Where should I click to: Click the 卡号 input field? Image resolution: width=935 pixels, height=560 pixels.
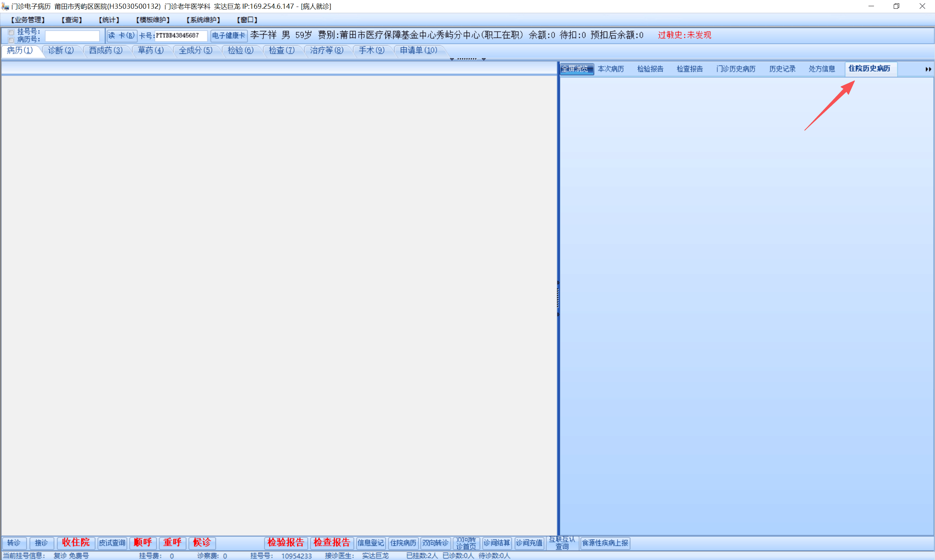pos(180,35)
